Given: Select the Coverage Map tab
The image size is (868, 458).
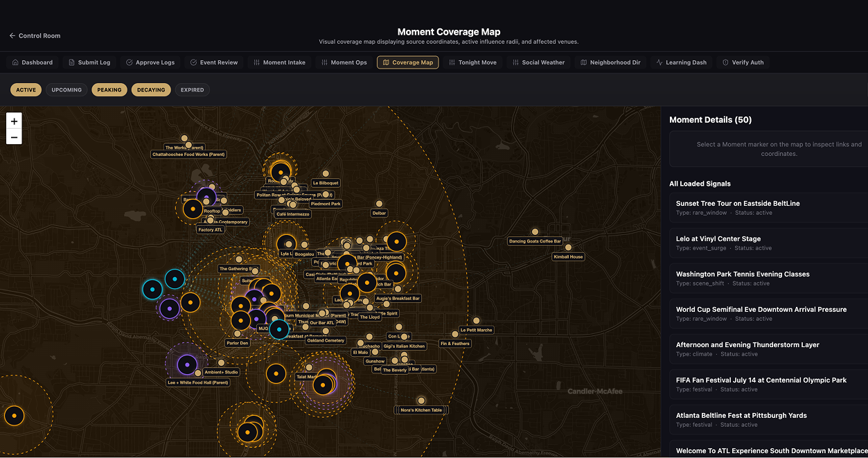Looking at the screenshot, I should tap(407, 62).
